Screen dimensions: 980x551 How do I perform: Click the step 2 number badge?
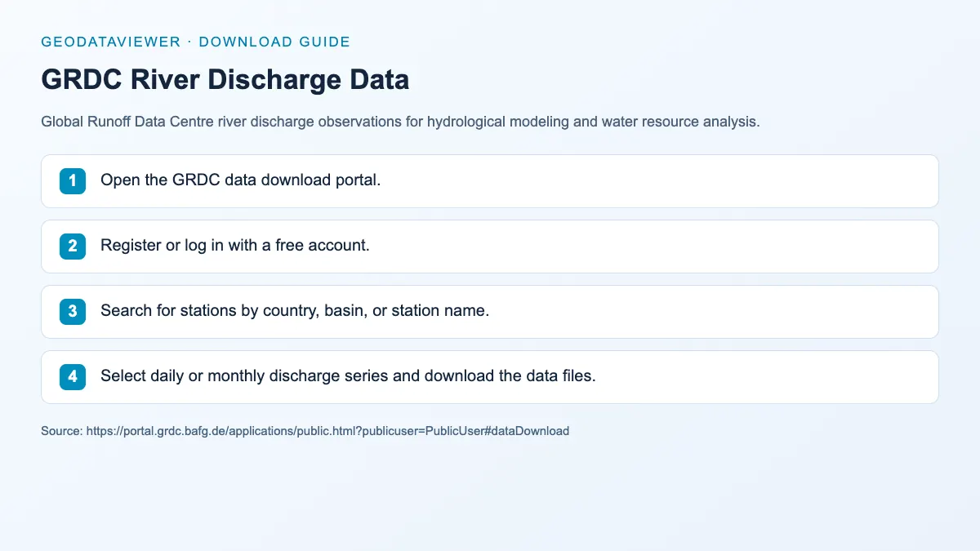pyautogui.click(x=73, y=246)
